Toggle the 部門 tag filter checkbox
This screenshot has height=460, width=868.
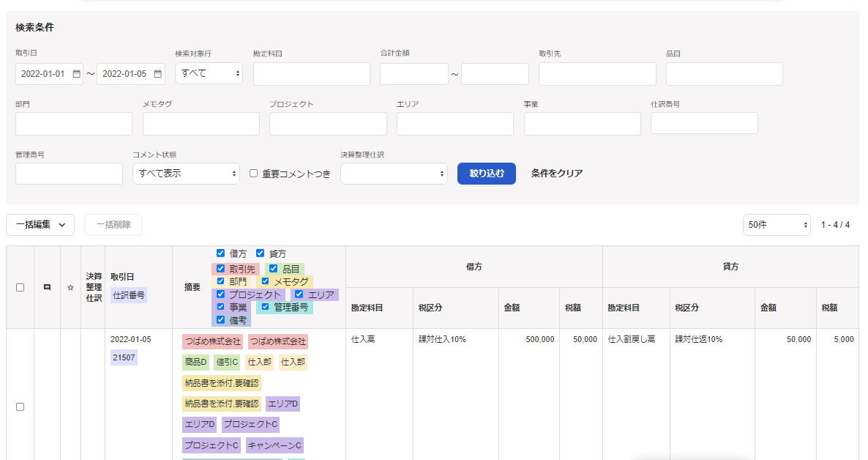pyautogui.click(x=220, y=281)
